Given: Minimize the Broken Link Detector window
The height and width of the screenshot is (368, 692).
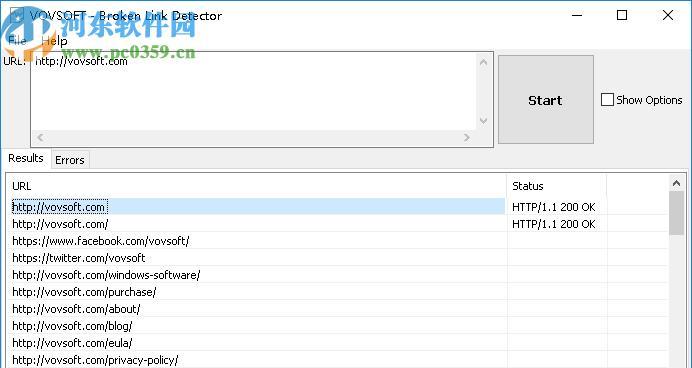Looking at the screenshot, I should click(577, 15).
